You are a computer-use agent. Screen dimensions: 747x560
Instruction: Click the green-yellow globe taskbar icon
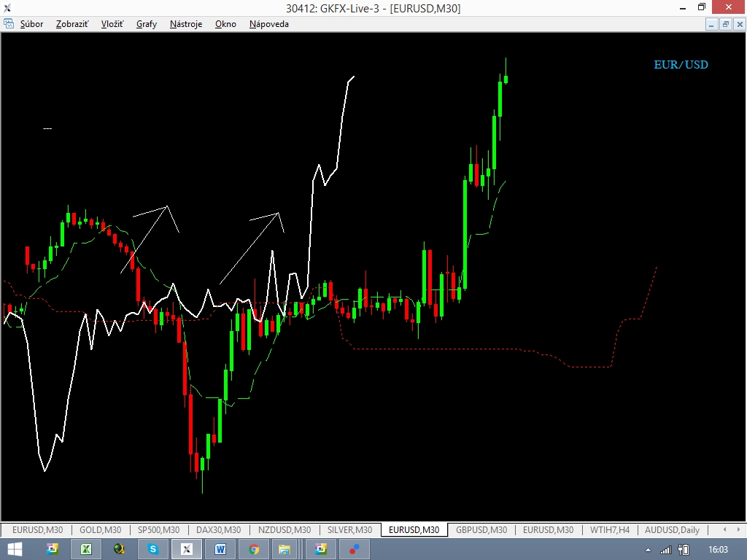point(119,549)
